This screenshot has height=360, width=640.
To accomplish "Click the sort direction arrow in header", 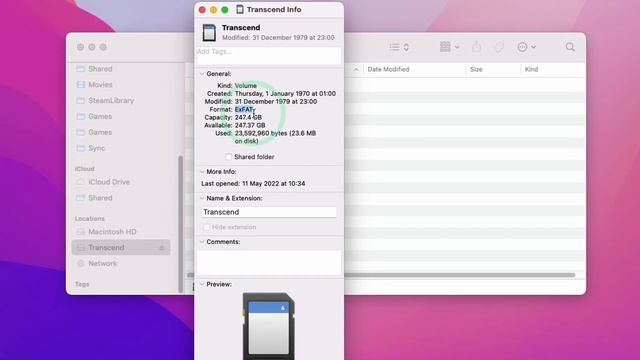I will point(356,69).
